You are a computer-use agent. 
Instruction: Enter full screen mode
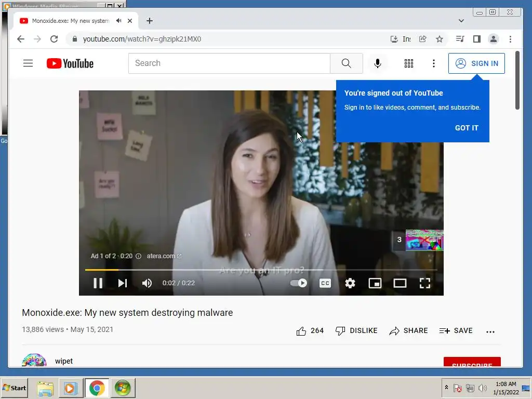pyautogui.click(x=425, y=283)
